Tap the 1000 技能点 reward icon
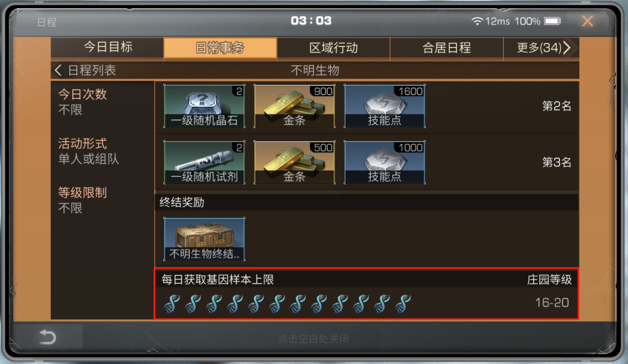Viewport: 628px width, 364px height. coord(384,162)
